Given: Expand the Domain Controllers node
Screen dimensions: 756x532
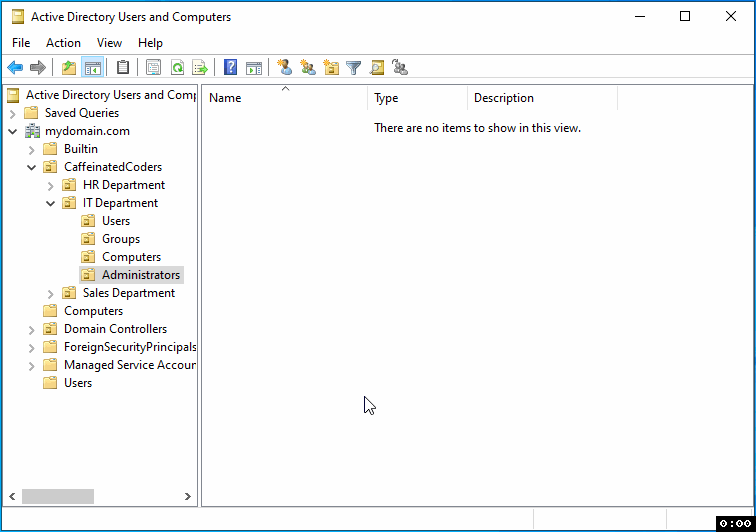Looking at the screenshot, I should pos(32,330).
